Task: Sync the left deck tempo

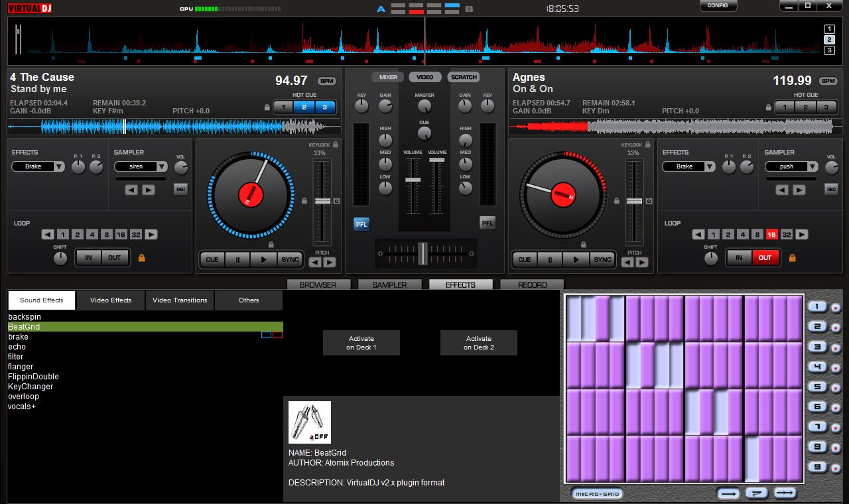Action: [x=290, y=259]
